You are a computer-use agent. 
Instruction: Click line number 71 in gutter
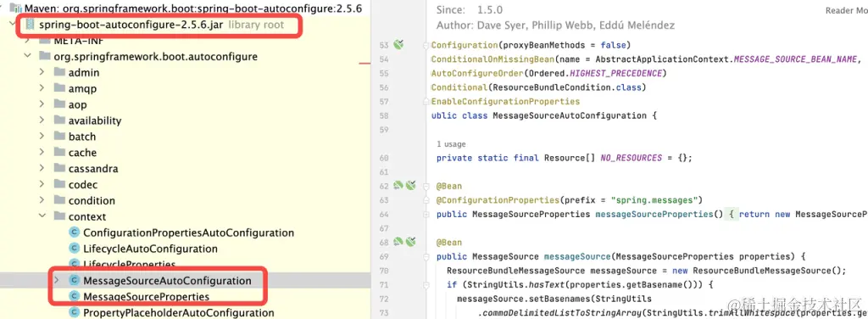tap(384, 285)
